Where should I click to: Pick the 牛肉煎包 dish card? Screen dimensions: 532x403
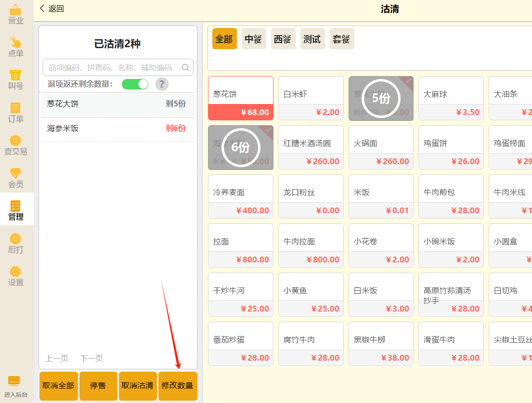click(451, 197)
